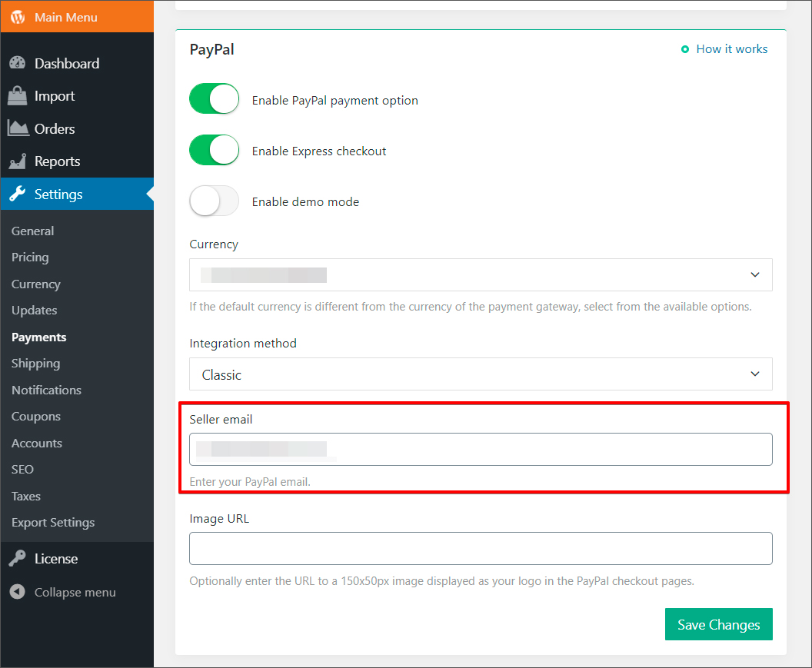Screen dimensions: 812x668
Task: Click Collapse menu text
Action: (x=75, y=592)
